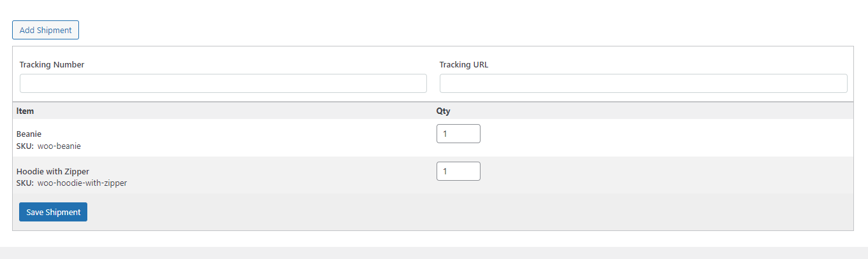Save the shipment with Save Shipment

[x=53, y=212]
